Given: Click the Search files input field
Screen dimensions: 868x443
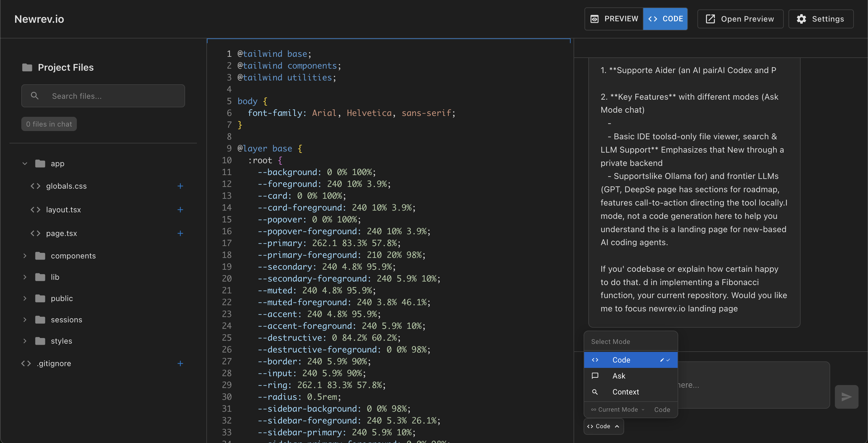Looking at the screenshot, I should [103, 96].
